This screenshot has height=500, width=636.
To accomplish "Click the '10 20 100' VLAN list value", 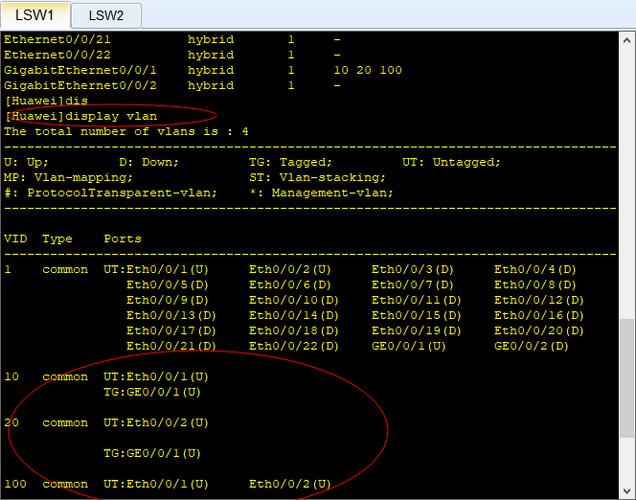I will coord(367,70).
